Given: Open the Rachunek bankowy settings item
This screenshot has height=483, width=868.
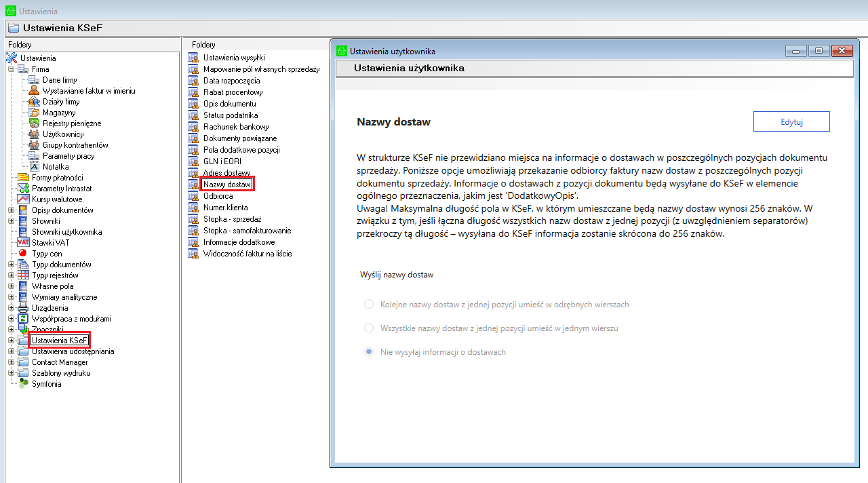Looking at the screenshot, I should click(x=236, y=127).
